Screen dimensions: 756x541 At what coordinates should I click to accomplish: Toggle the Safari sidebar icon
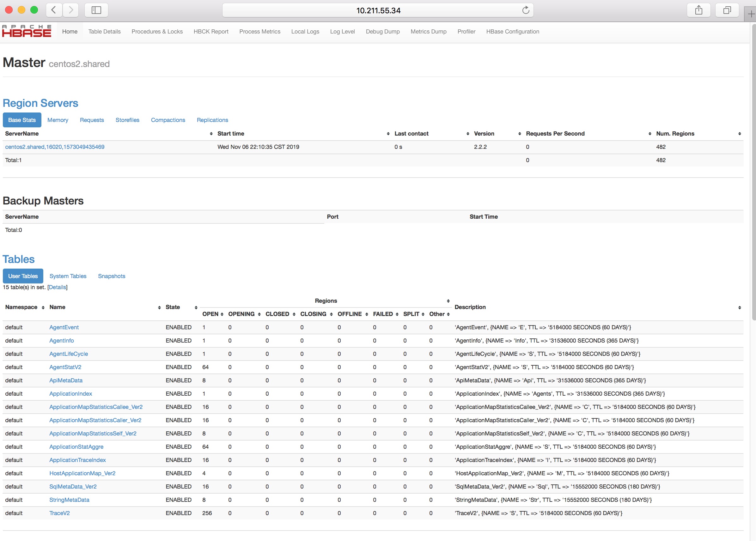[x=96, y=10]
